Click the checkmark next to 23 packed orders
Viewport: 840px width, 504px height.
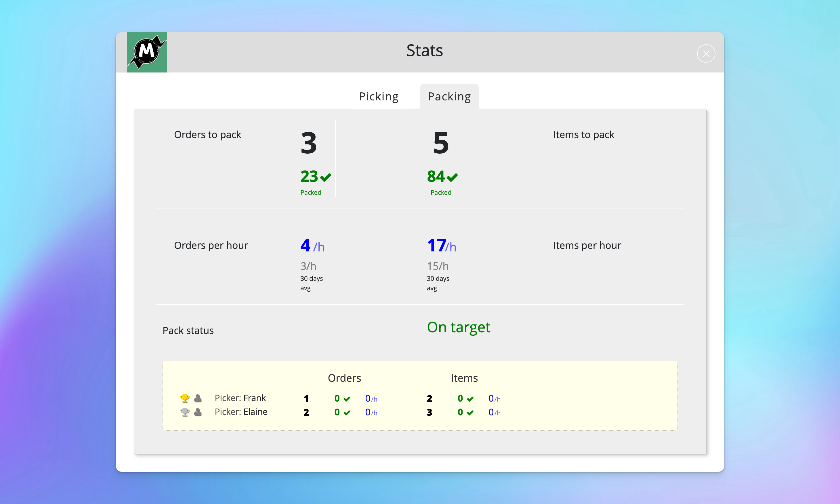pos(326,177)
